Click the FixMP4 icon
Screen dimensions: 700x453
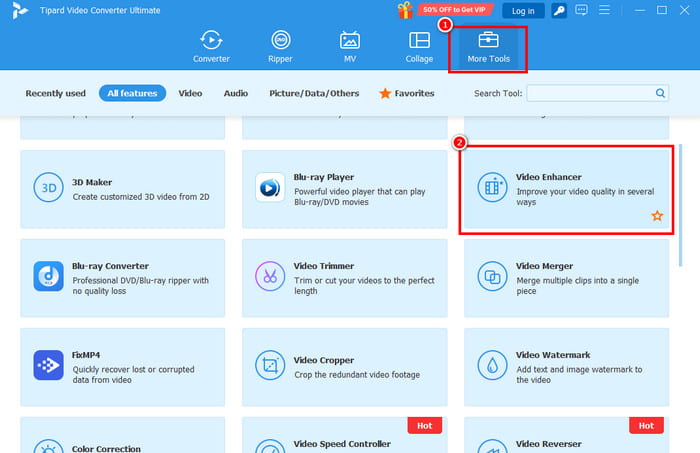coord(48,365)
